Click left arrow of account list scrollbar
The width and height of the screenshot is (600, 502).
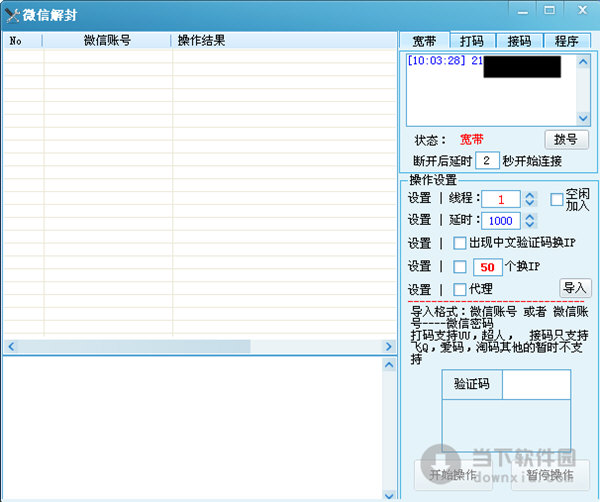coord(11,347)
